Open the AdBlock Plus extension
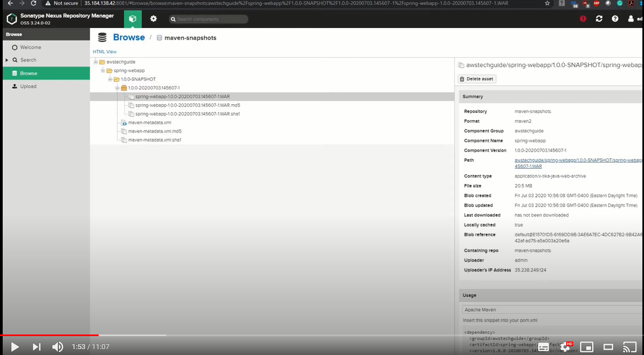644x355 pixels. [596, 3]
